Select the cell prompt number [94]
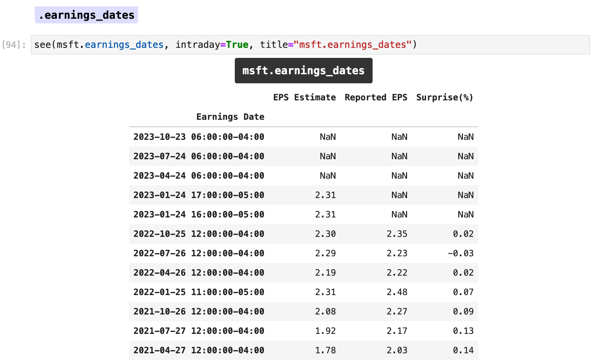Image resolution: width=594 pixels, height=364 pixels. tap(14, 45)
